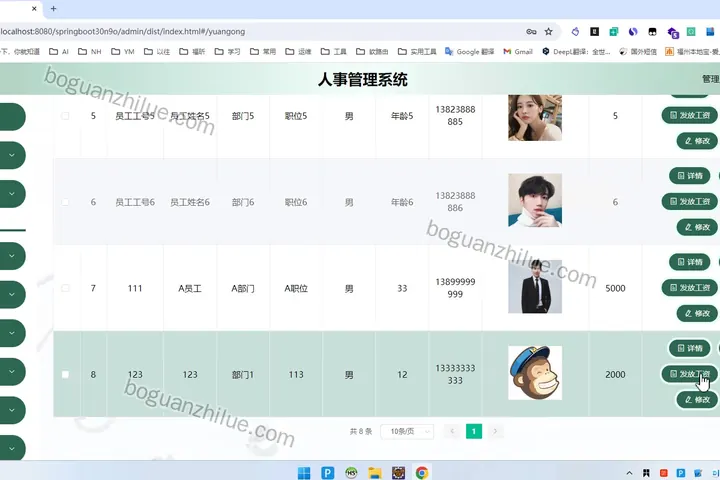This screenshot has height=480, width=720.
Task: Click the 人事管理系统 header title
Action: (x=363, y=79)
